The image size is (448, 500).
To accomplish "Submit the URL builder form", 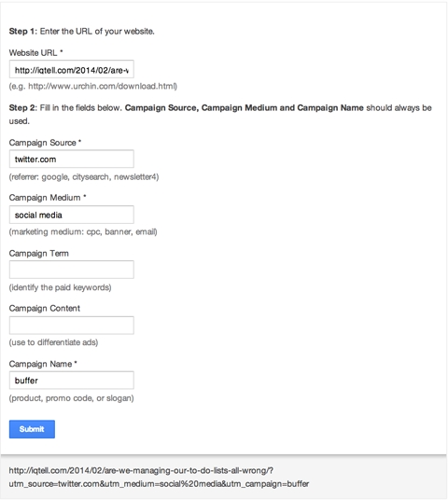I will click(x=32, y=429).
